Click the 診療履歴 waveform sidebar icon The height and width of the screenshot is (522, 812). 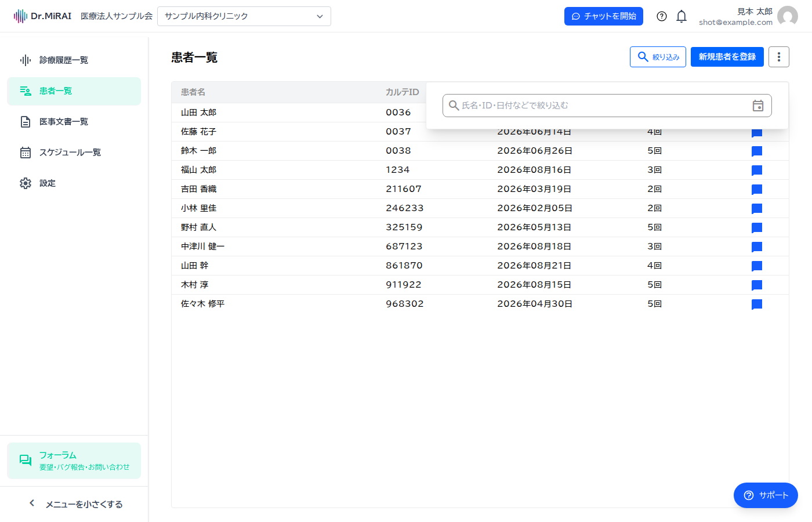(26, 60)
